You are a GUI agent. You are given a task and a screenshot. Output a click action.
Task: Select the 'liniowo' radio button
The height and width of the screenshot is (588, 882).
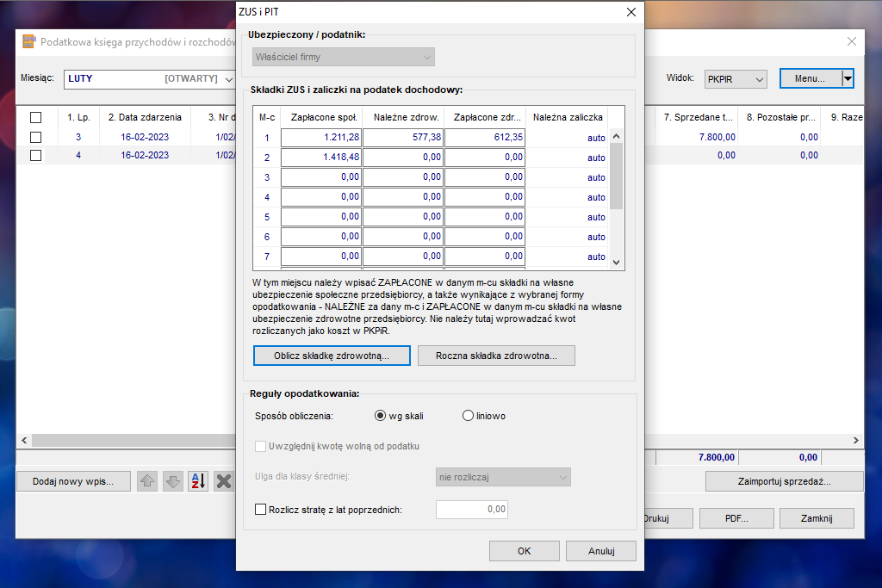coord(468,416)
